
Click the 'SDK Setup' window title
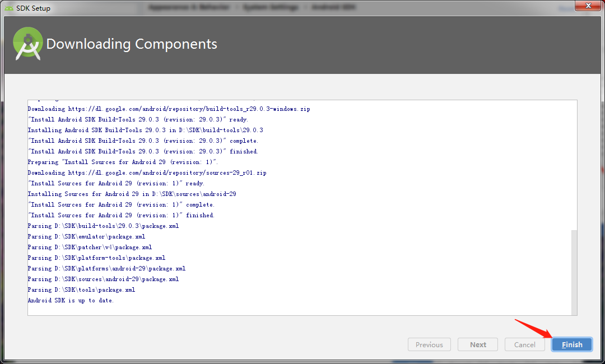[x=33, y=8]
